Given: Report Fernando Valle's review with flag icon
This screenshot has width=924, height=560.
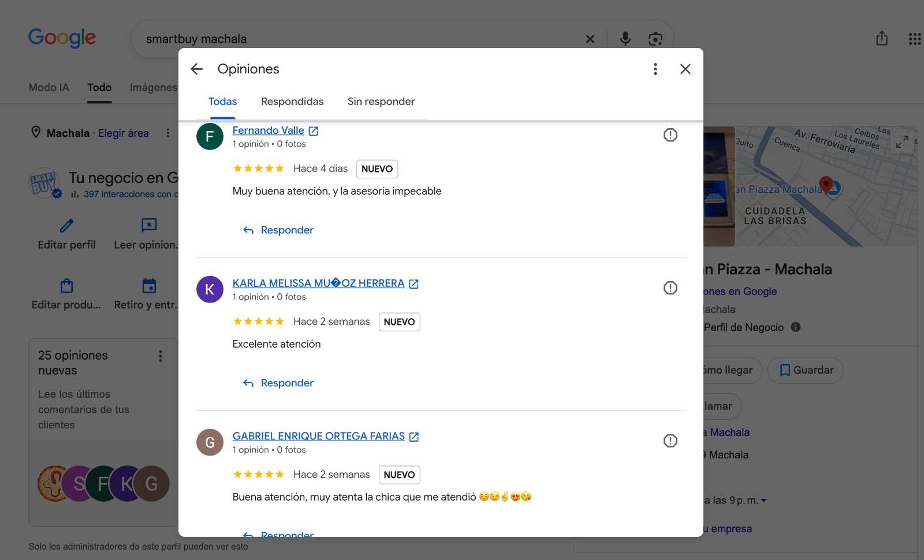Looking at the screenshot, I should click(670, 135).
